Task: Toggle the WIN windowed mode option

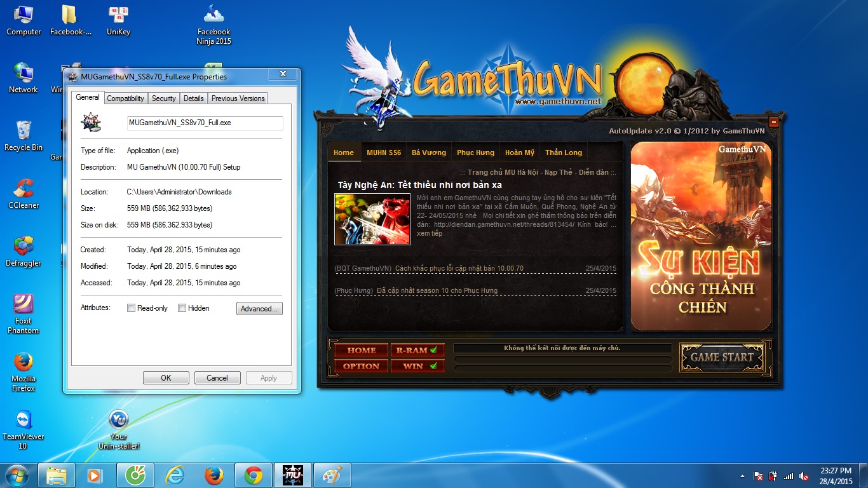Action: (x=417, y=366)
